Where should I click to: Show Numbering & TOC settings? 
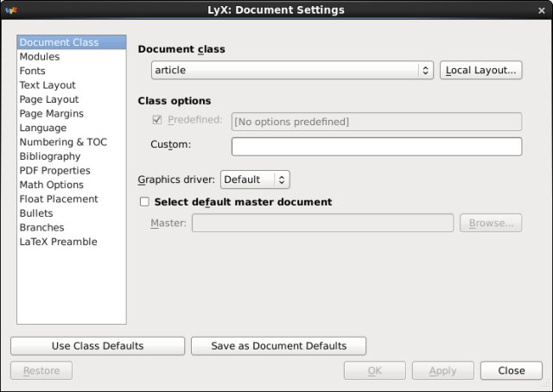(x=63, y=142)
